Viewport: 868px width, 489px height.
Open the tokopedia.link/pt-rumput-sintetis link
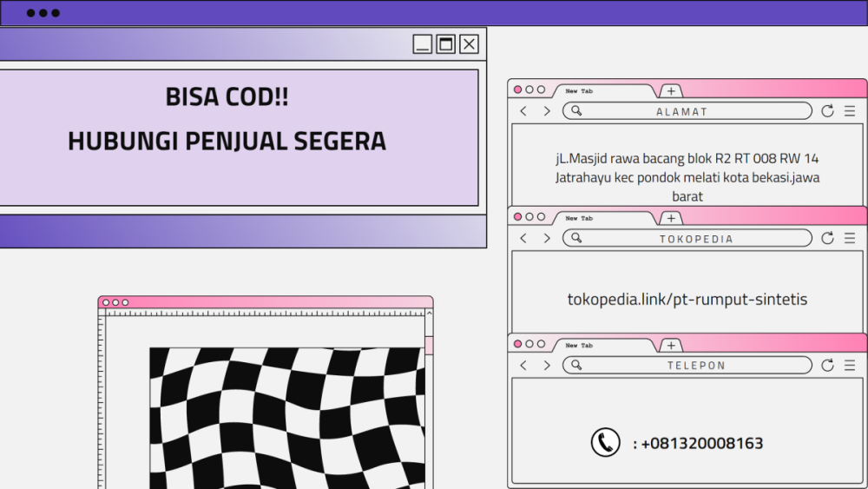[x=687, y=300]
